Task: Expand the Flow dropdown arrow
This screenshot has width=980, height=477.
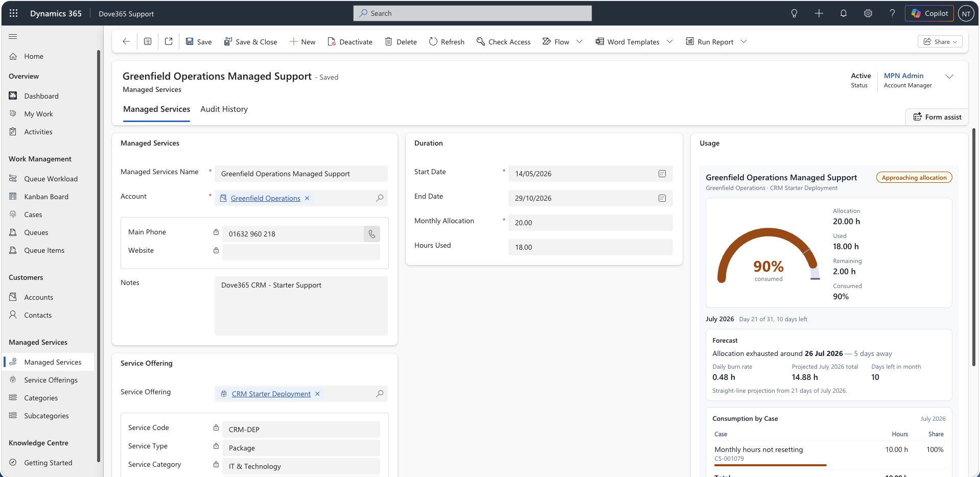Action: (579, 41)
